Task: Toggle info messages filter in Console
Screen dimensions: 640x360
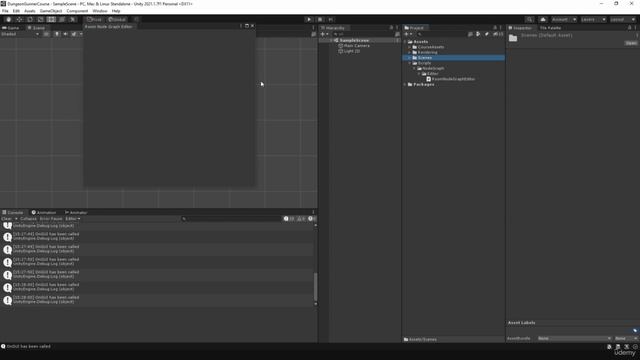Action: [x=289, y=219]
